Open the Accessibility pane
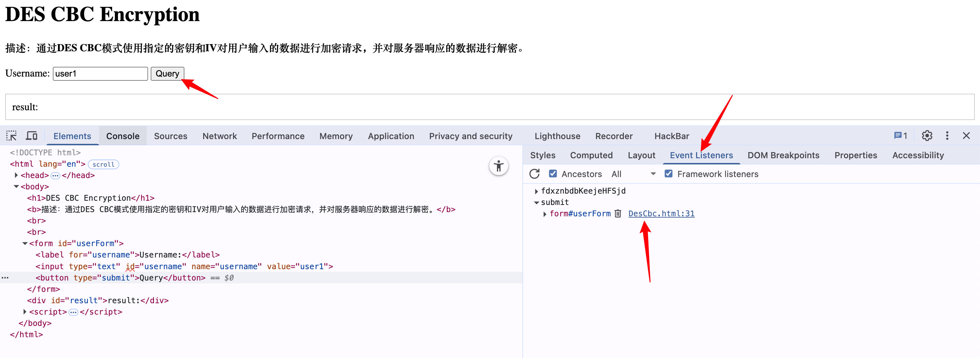 918,155
